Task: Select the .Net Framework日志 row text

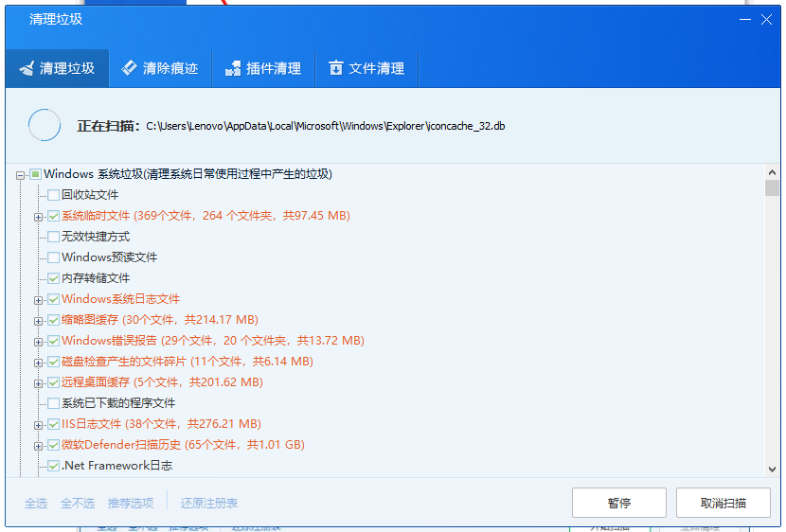Action: pyautogui.click(x=117, y=466)
